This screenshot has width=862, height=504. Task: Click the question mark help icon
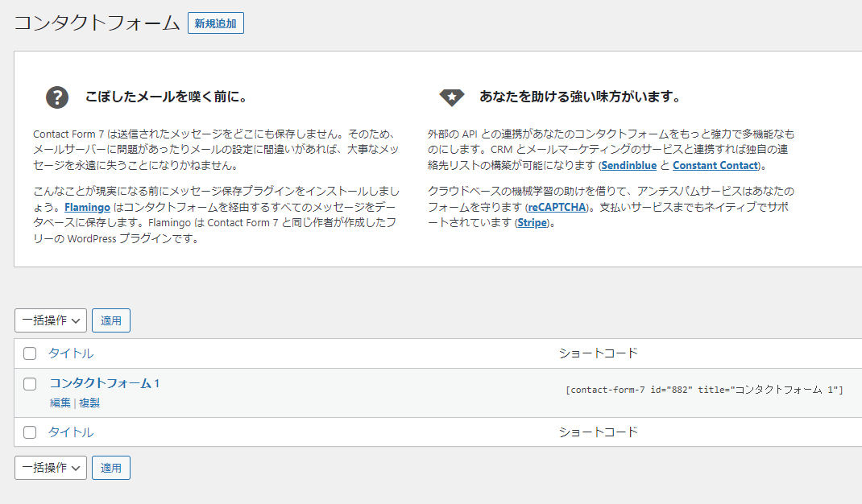pyautogui.click(x=56, y=97)
